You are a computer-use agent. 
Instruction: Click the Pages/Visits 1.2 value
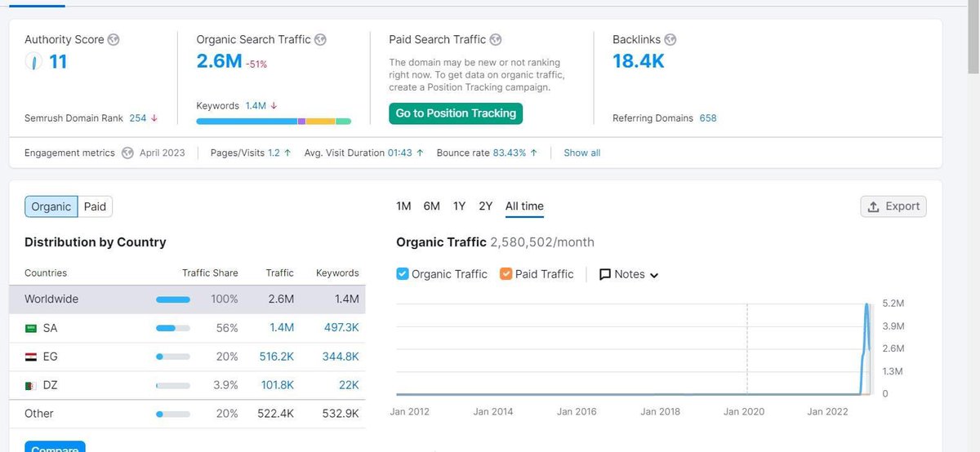pos(274,153)
